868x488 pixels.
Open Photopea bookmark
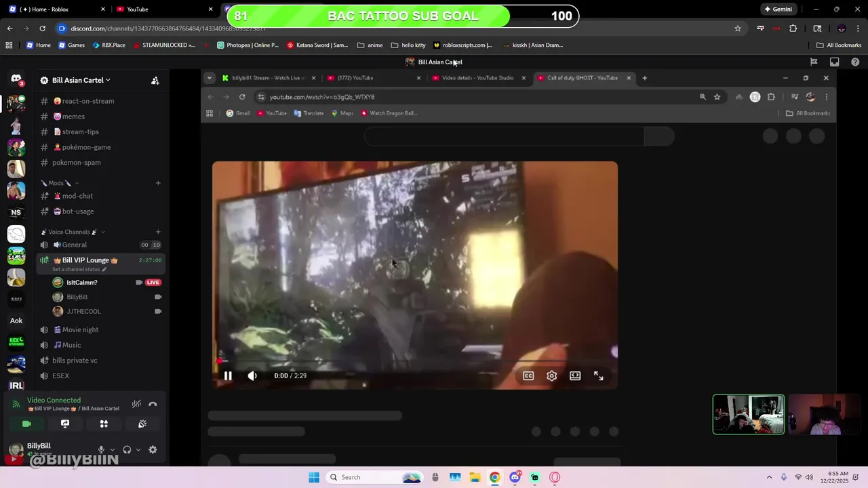(248, 45)
